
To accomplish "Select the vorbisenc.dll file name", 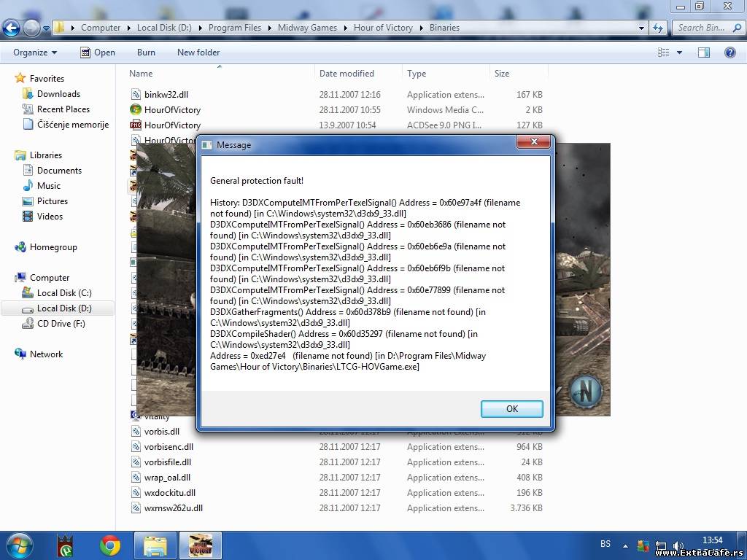I will (169, 447).
